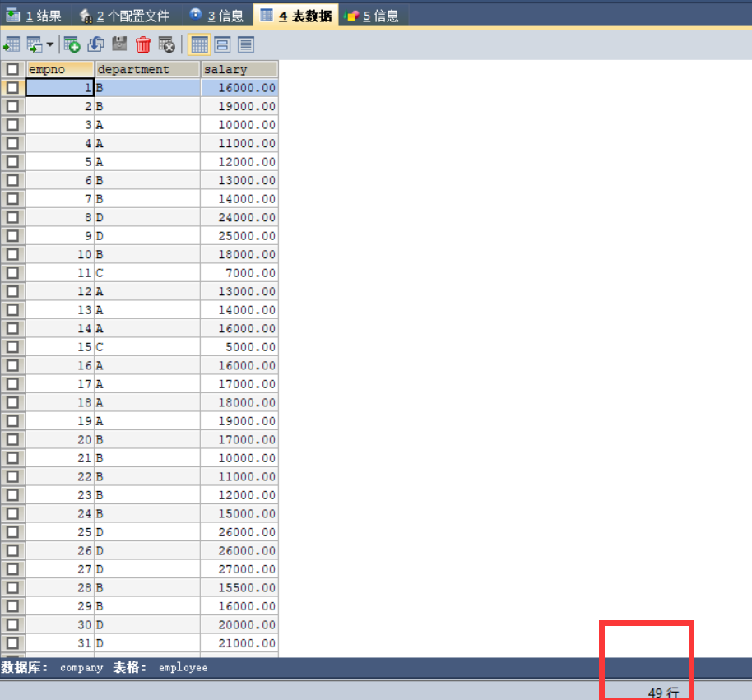
Task: Check the row checkbox for empno 8
Action: (12, 217)
